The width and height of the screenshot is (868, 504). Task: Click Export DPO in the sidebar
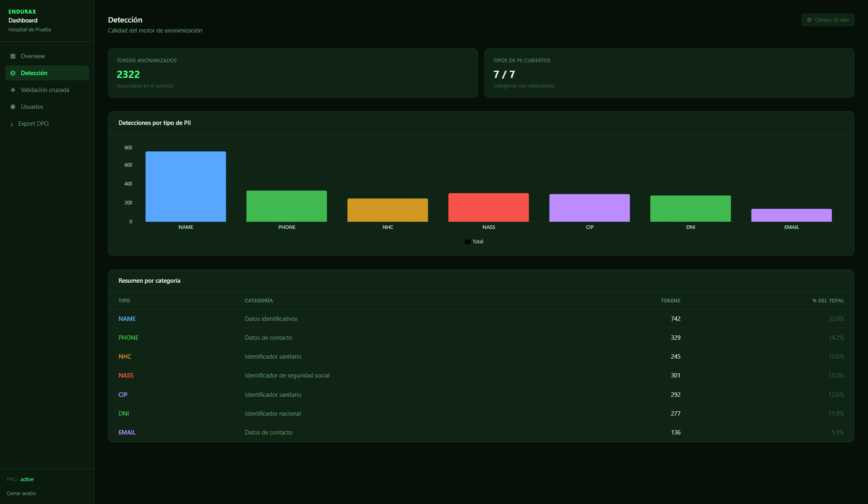tap(33, 123)
